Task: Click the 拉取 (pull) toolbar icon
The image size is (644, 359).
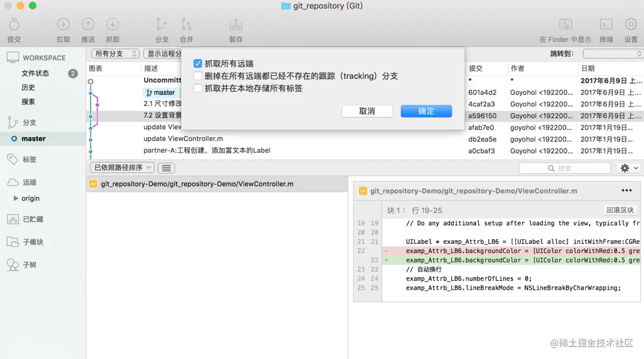Action: click(x=63, y=24)
